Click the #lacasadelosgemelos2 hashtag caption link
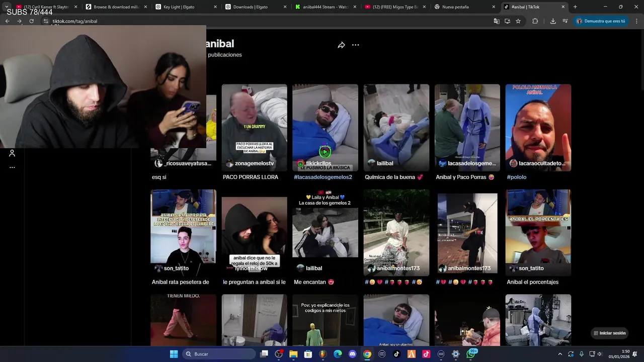The width and height of the screenshot is (644, 362). click(323, 177)
